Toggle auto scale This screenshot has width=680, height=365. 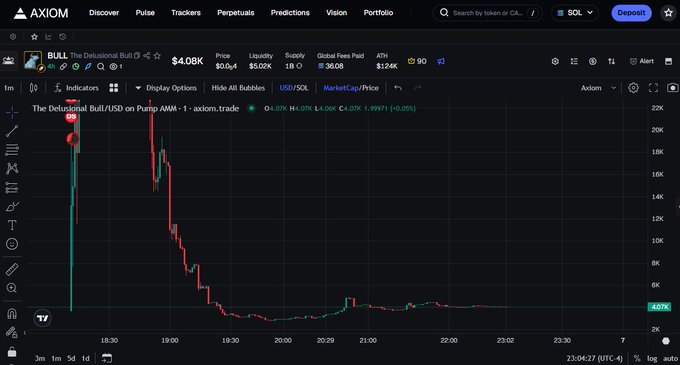tap(670, 358)
